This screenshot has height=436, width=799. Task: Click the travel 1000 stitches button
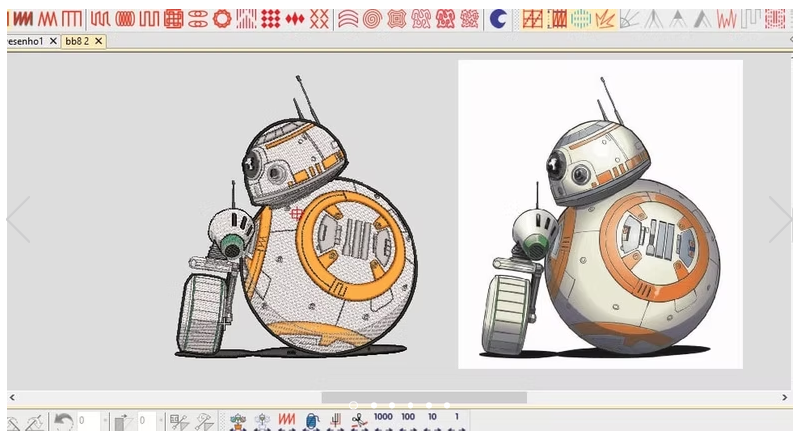tap(383, 420)
